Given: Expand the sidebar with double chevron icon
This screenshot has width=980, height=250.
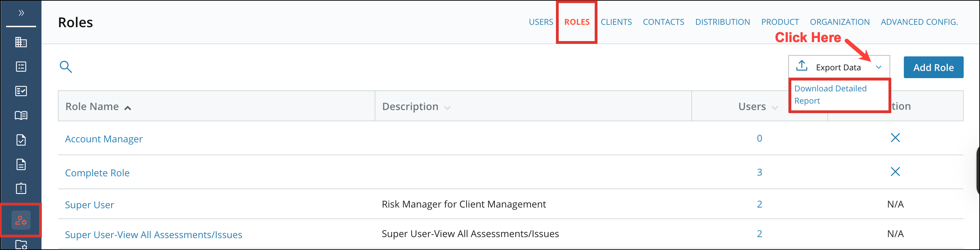Looking at the screenshot, I should (21, 13).
